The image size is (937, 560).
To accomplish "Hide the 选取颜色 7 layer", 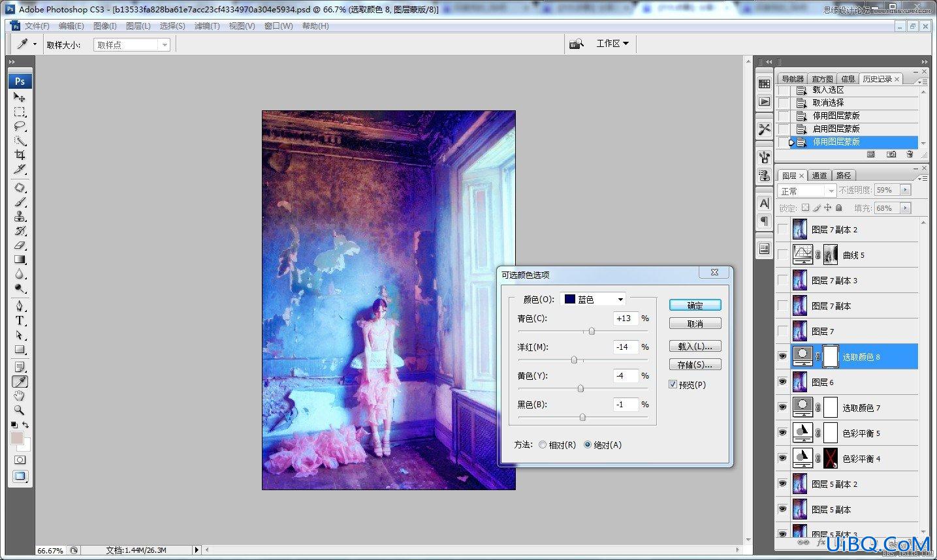I will click(782, 408).
